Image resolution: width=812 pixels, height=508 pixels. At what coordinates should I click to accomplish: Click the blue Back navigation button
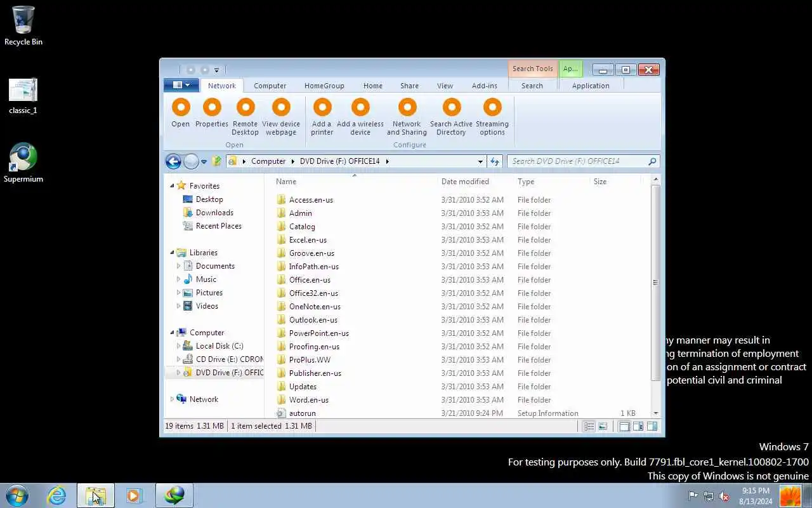point(173,161)
